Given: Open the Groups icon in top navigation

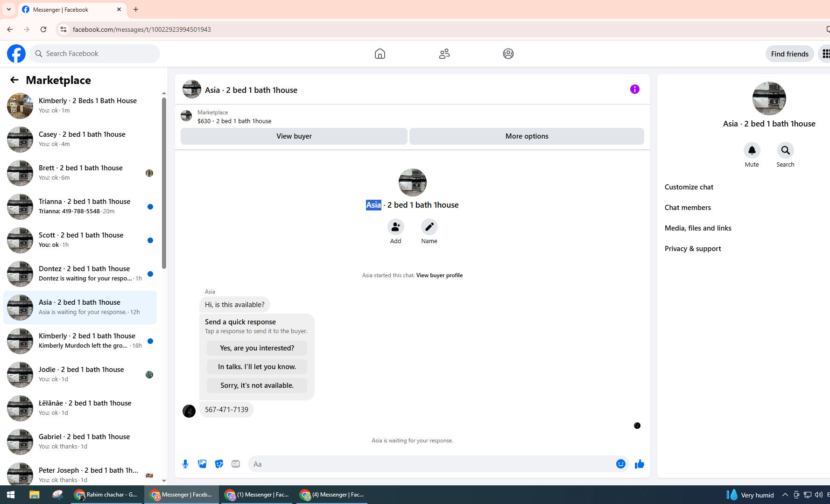Looking at the screenshot, I should (x=508, y=54).
